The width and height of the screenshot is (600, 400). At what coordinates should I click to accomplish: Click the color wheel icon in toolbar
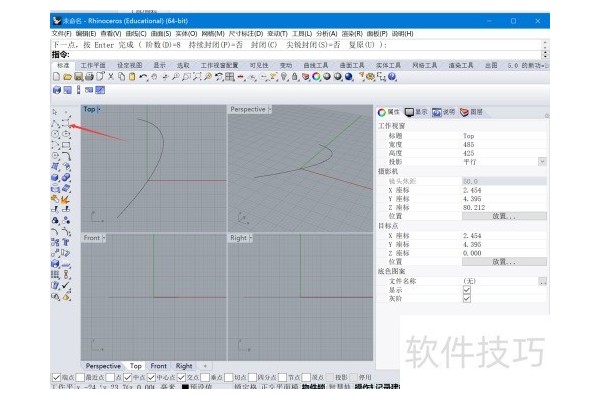316,77
